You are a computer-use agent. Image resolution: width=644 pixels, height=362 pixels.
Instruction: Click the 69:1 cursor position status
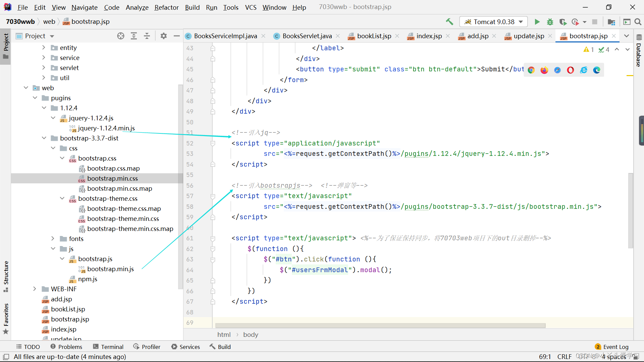pyautogui.click(x=545, y=357)
